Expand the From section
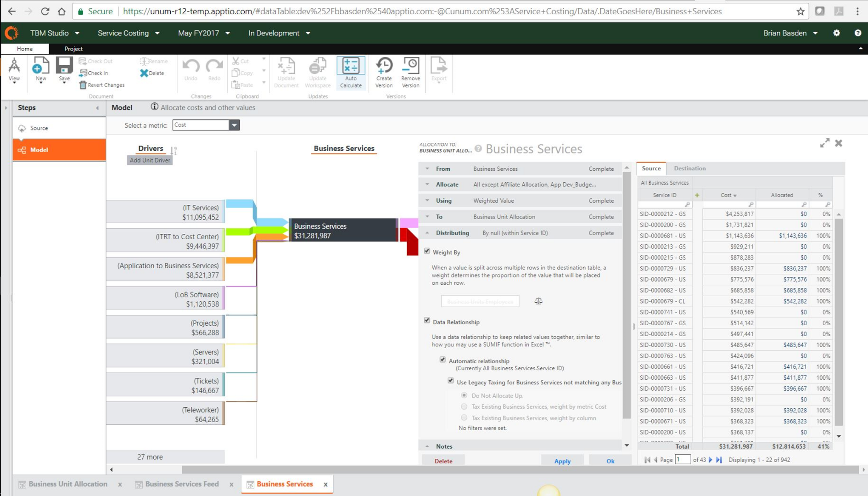The image size is (868, 496). coord(427,169)
